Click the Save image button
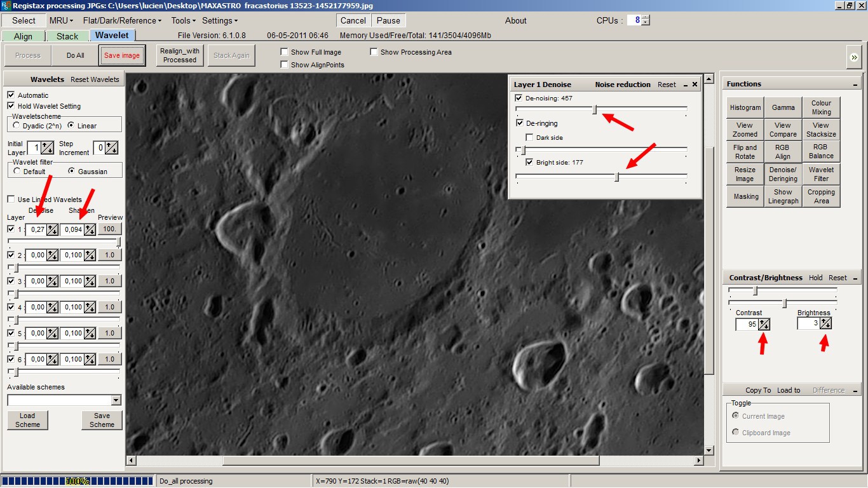 coord(122,55)
